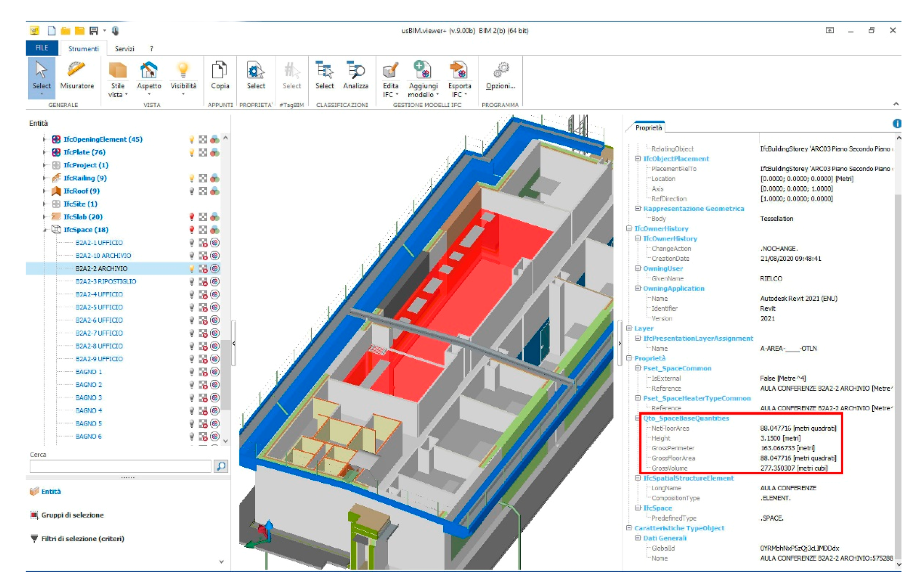Viewport: 924px width, 586px height.
Task: Expand the IfcOpeningElement tree node
Action: [44, 139]
